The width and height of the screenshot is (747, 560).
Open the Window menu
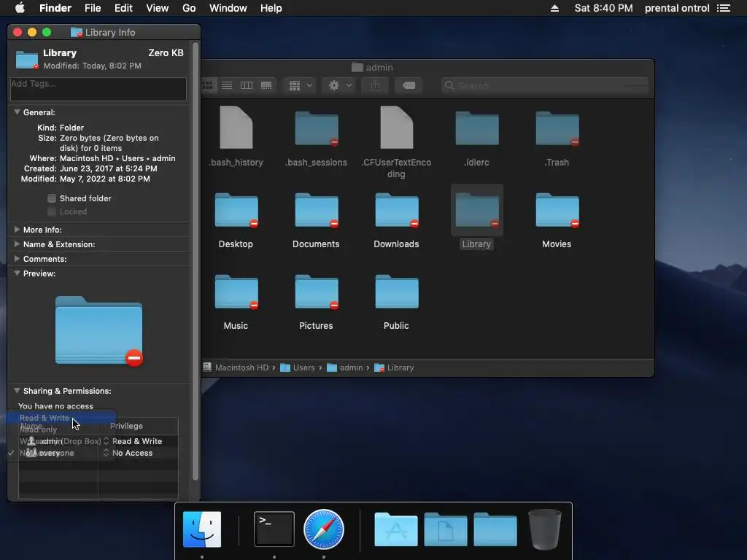[x=228, y=8]
